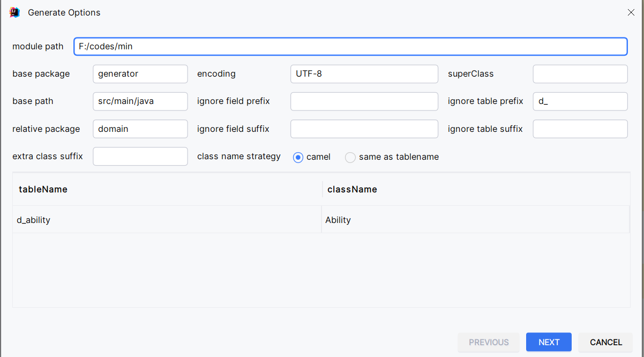Select the d_ability table row
Screen dimensions: 644x357
[x=166, y=220]
